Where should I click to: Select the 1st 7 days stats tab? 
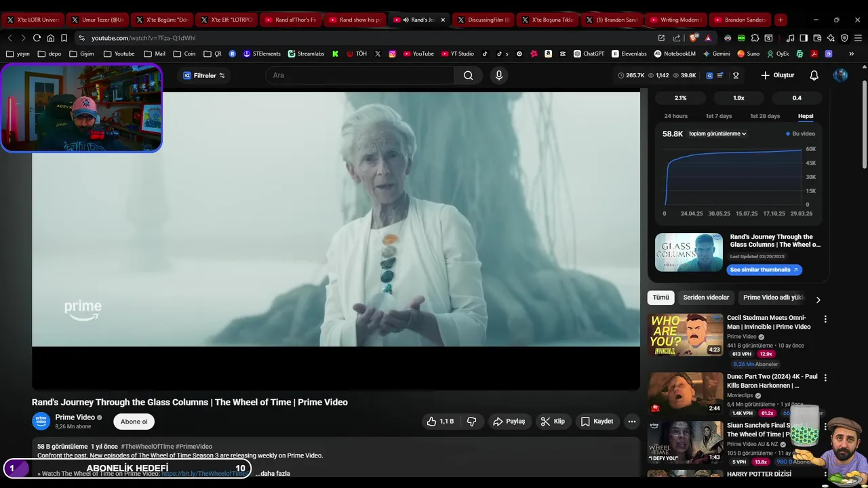coord(719,116)
